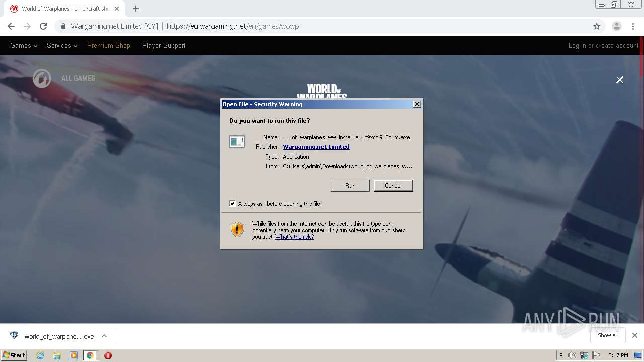Open Windows Explorer folder on taskbar
Viewport: 644px width, 362px height.
pos(57,355)
